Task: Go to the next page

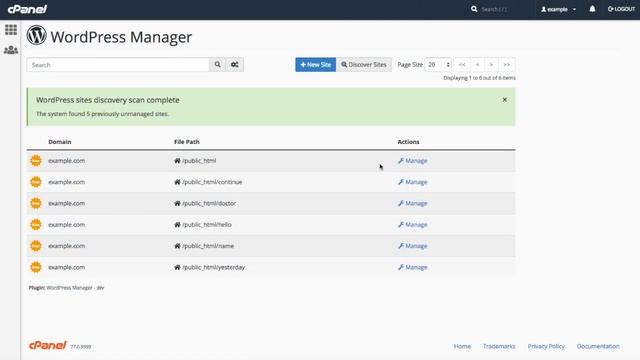Action: [491, 64]
